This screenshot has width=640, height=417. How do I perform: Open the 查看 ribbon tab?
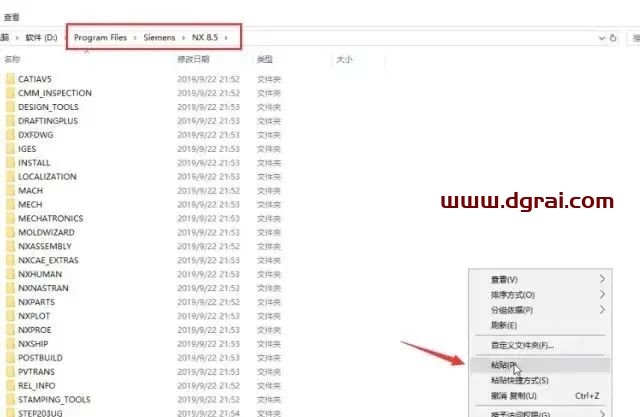11,17
